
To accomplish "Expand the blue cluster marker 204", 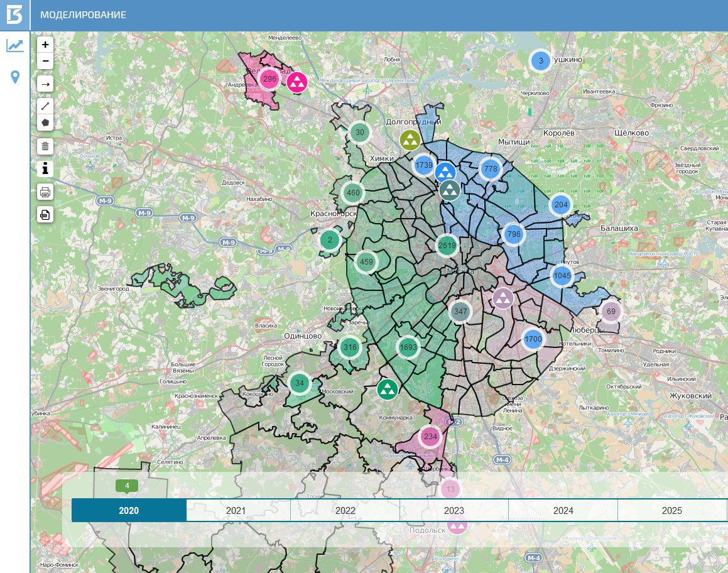I will (x=561, y=204).
